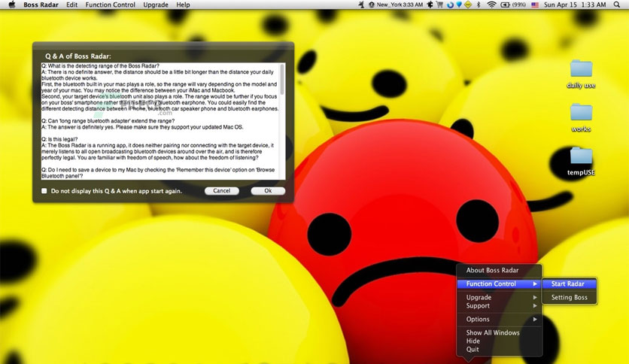Click the New_York world clock menu bar item

coord(396,5)
